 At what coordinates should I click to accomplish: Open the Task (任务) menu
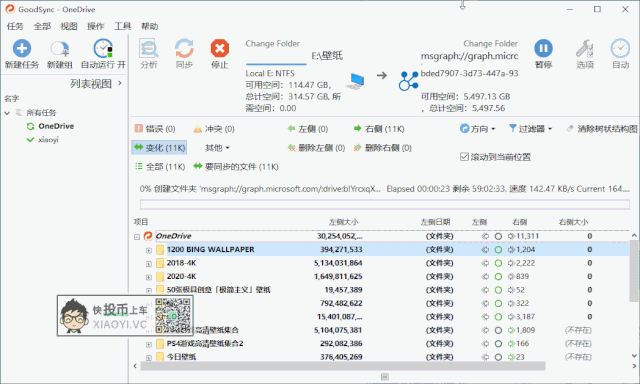[15, 26]
